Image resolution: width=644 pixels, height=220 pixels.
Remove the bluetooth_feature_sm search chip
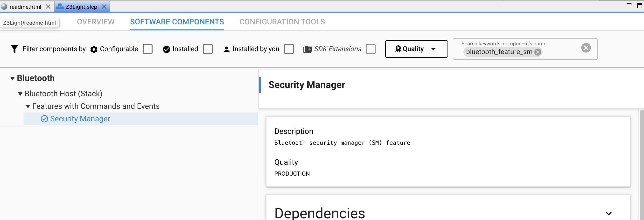coord(538,52)
